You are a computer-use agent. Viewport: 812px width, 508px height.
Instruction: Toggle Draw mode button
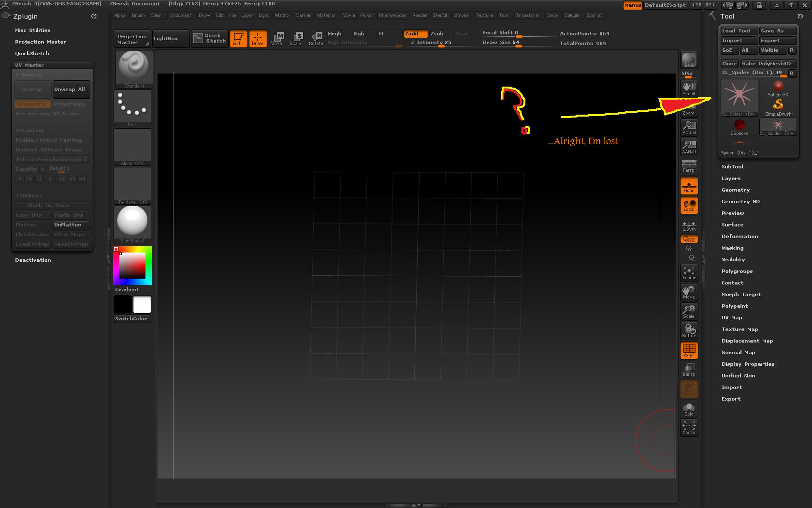(258, 39)
